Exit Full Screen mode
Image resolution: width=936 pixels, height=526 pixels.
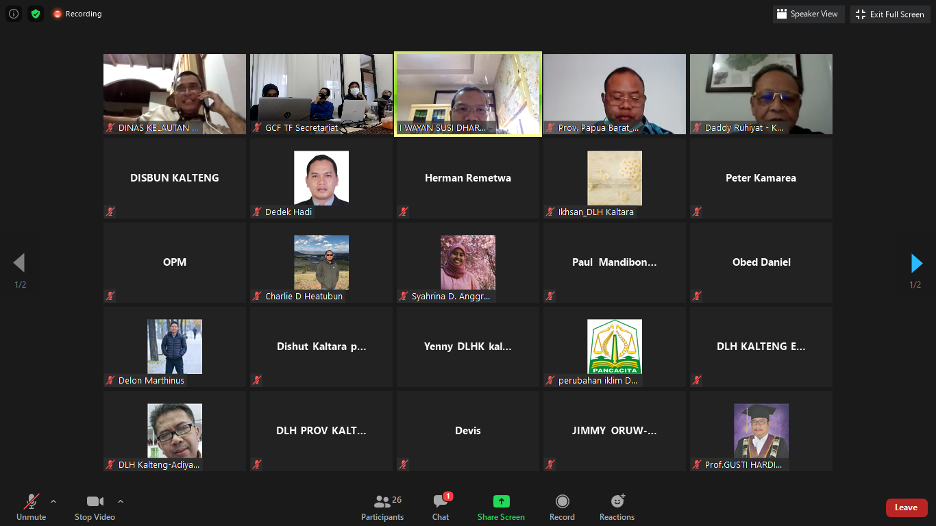[889, 14]
